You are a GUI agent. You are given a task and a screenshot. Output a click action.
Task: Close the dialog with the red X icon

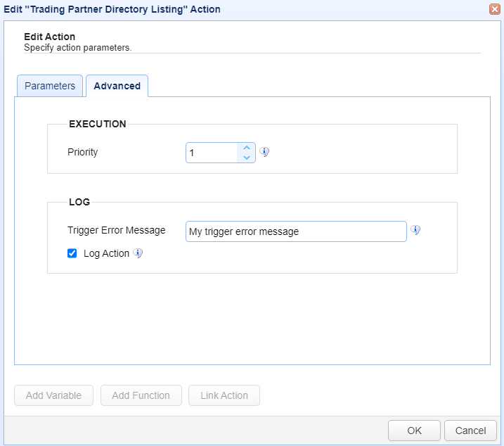tap(495, 9)
